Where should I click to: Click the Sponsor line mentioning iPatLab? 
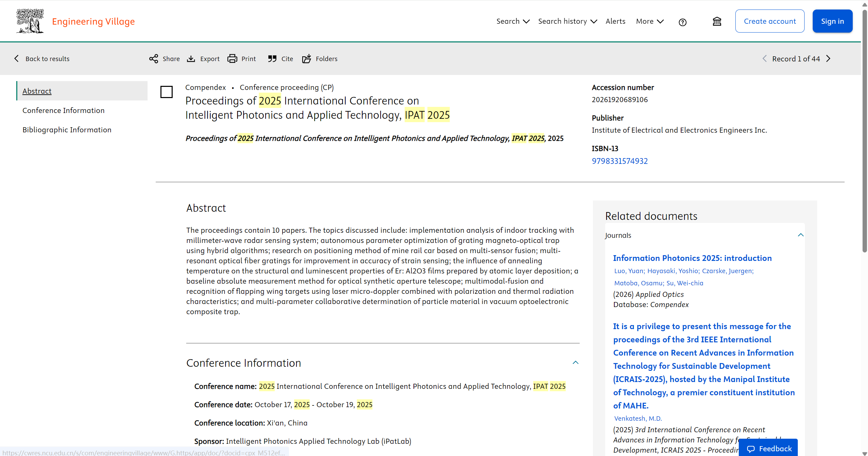(x=303, y=441)
